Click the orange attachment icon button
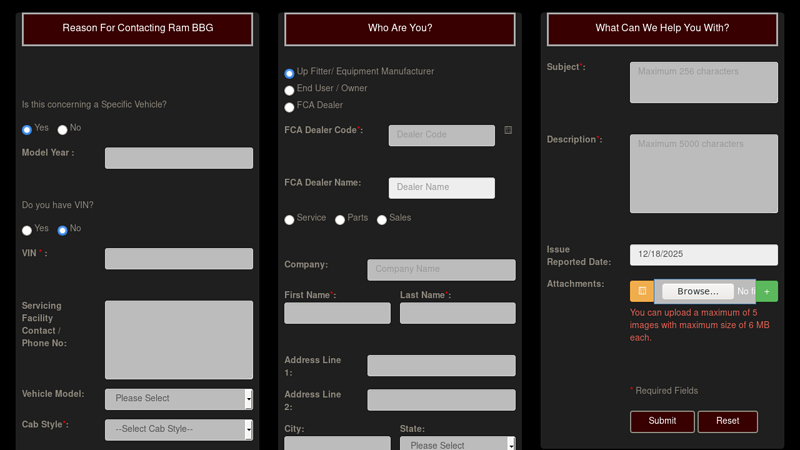 coord(642,291)
